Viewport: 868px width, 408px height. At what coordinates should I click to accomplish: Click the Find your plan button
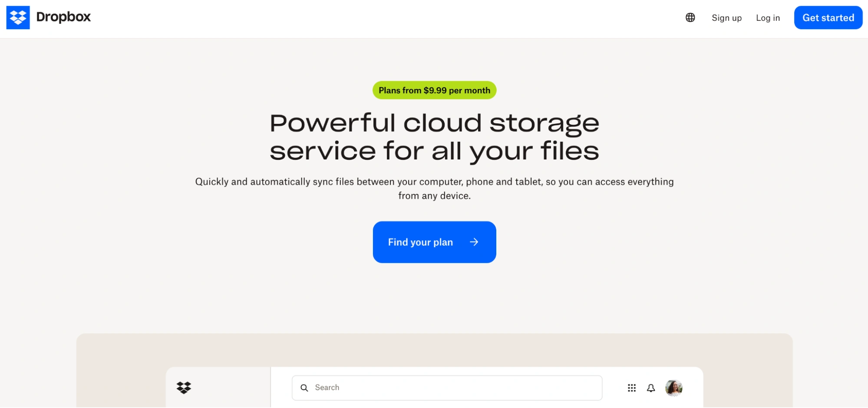[434, 242]
